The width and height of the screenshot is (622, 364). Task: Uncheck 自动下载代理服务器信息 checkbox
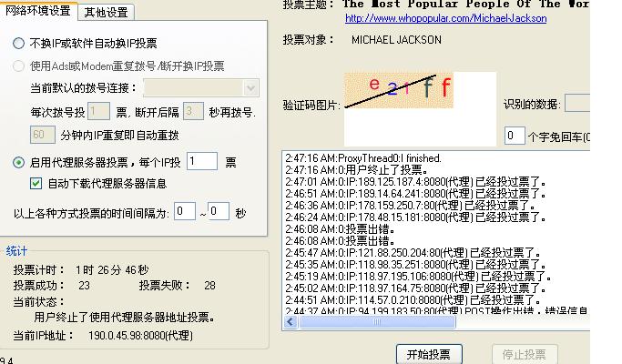(36, 184)
